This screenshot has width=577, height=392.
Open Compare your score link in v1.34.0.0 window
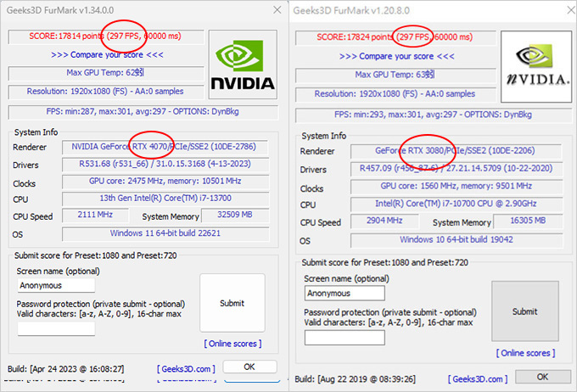[107, 55]
